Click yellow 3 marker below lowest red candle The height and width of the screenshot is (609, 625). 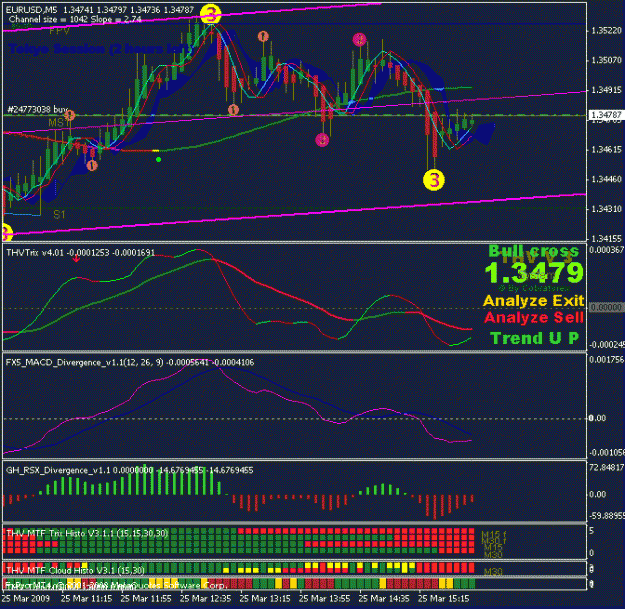pyautogui.click(x=434, y=180)
